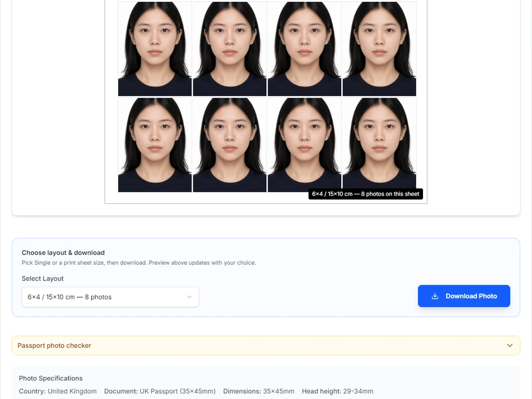This screenshot has height=399, width=532.
Task: Click the 'Document: UK Passport (35×45mm)' text
Action: click(160, 391)
